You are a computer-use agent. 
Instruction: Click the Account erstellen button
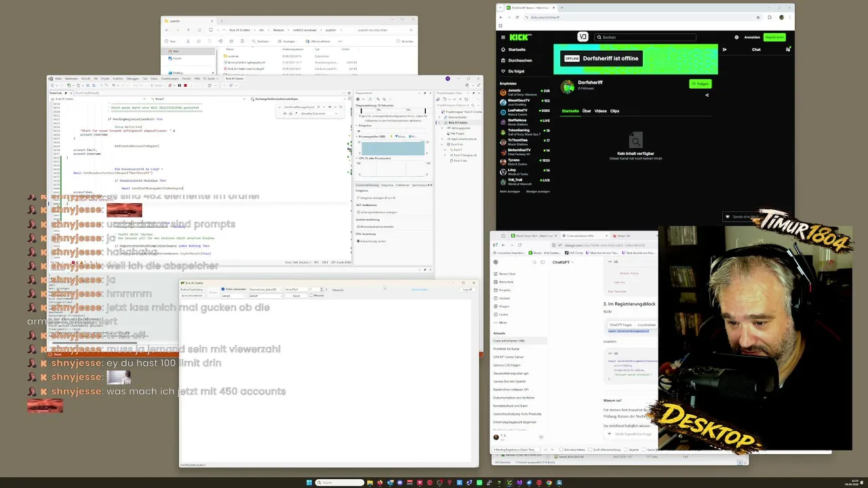click(x=192, y=296)
